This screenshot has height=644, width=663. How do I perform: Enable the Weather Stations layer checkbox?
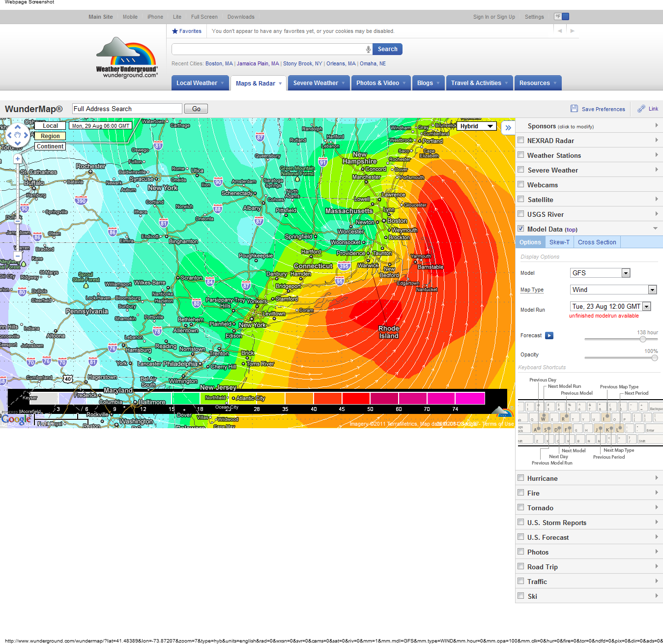click(520, 155)
